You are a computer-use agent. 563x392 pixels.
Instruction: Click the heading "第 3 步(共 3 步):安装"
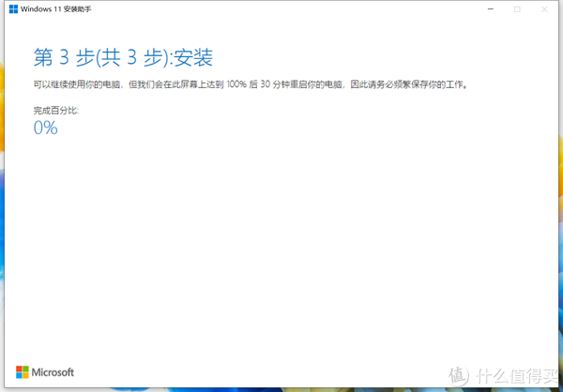point(123,57)
